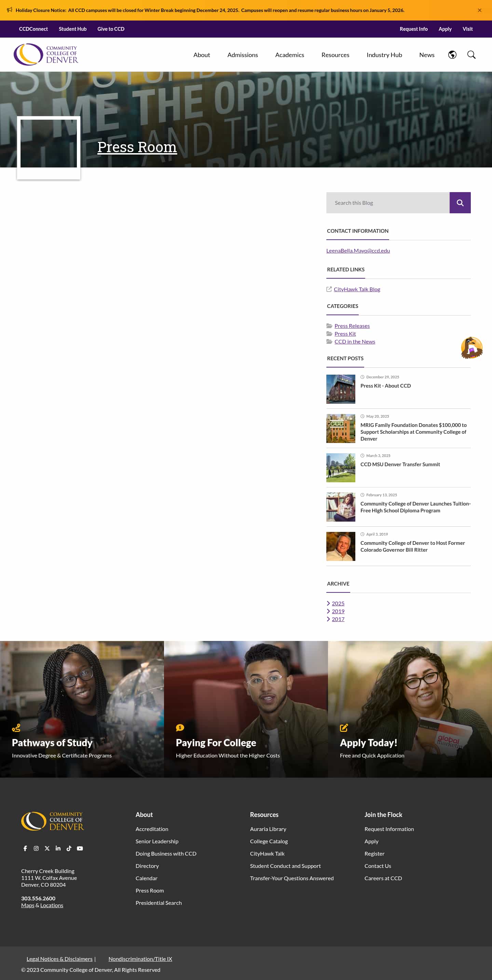This screenshot has height=980, width=492.
Task: Click the Community College of Denver header logo
Action: tap(46, 54)
